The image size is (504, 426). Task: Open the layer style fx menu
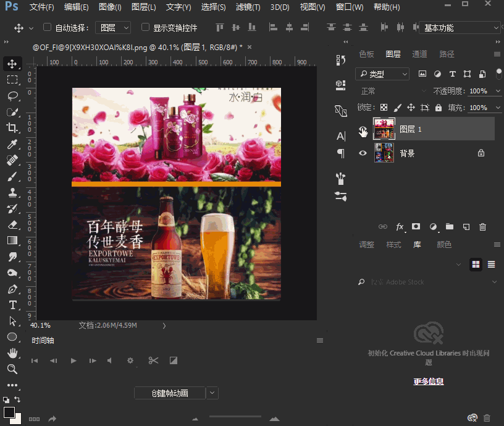click(400, 226)
